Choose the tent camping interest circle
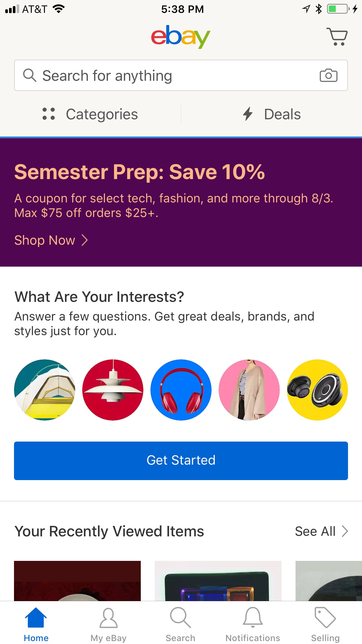 [45, 390]
